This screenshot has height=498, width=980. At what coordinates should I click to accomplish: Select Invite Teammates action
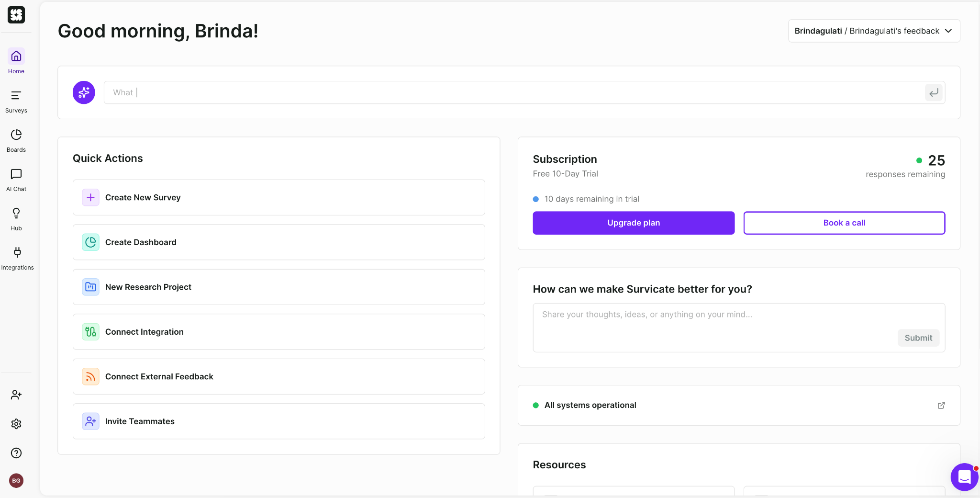[x=279, y=421]
